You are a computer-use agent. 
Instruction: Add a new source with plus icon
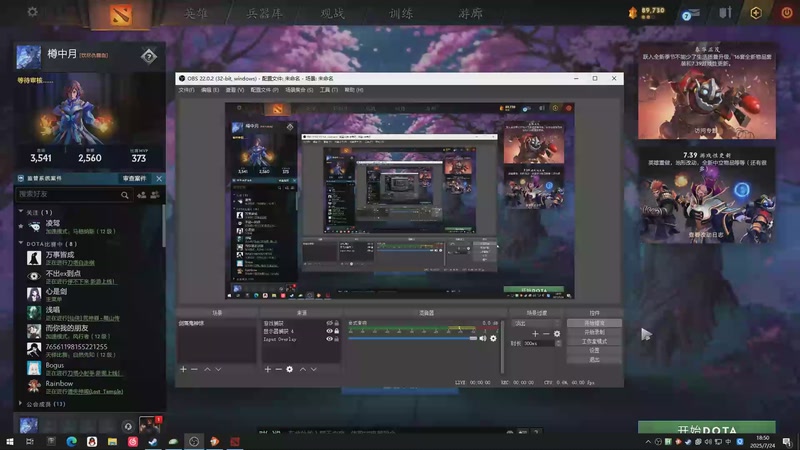point(267,369)
